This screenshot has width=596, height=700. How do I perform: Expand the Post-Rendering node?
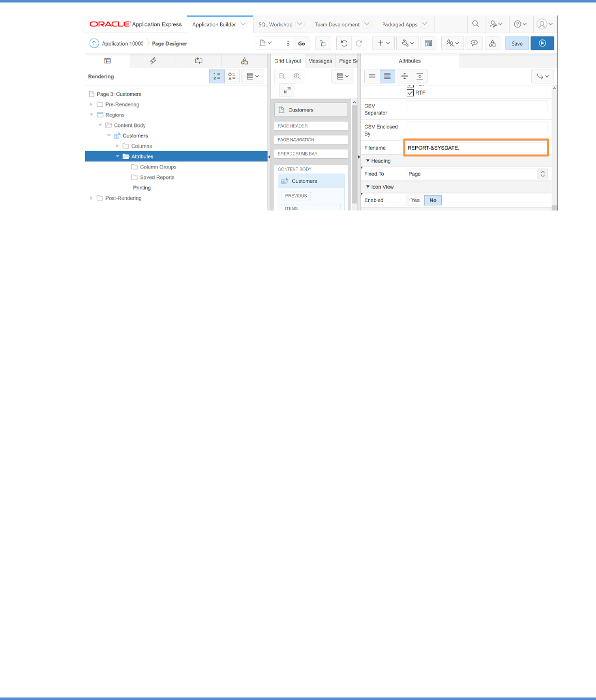pyautogui.click(x=91, y=198)
